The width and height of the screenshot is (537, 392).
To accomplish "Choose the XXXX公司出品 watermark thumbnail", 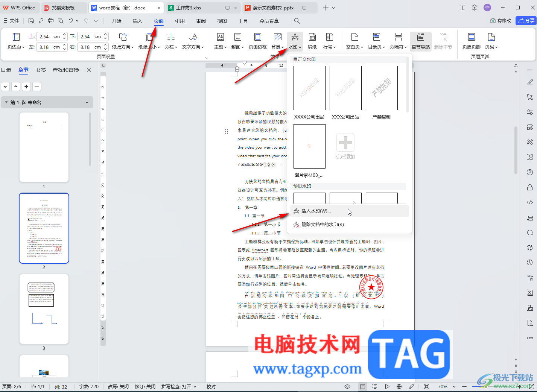I will coord(309,88).
